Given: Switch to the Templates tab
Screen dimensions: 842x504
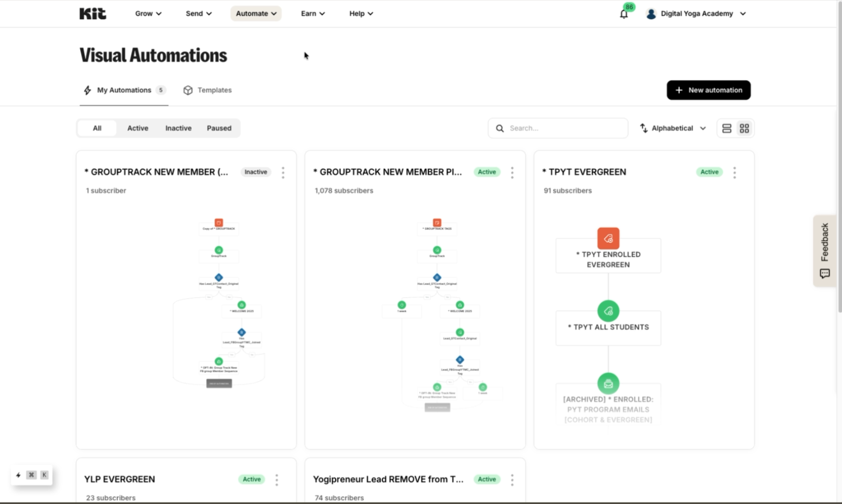Looking at the screenshot, I should (x=207, y=90).
